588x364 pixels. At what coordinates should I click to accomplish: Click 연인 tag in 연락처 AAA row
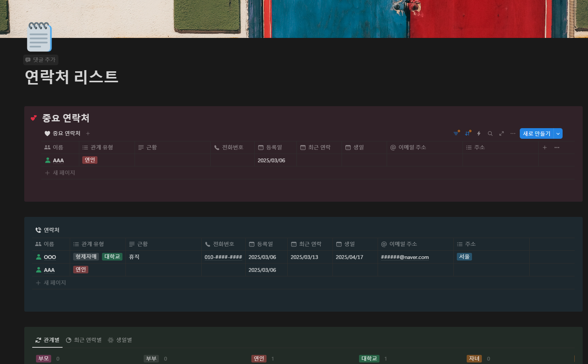pyautogui.click(x=81, y=270)
